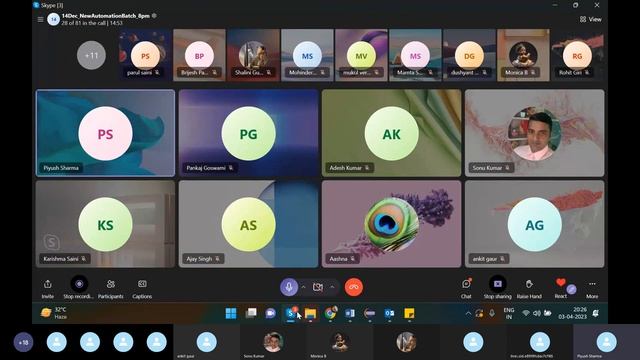End the call with the red hang-up button

tap(354, 287)
